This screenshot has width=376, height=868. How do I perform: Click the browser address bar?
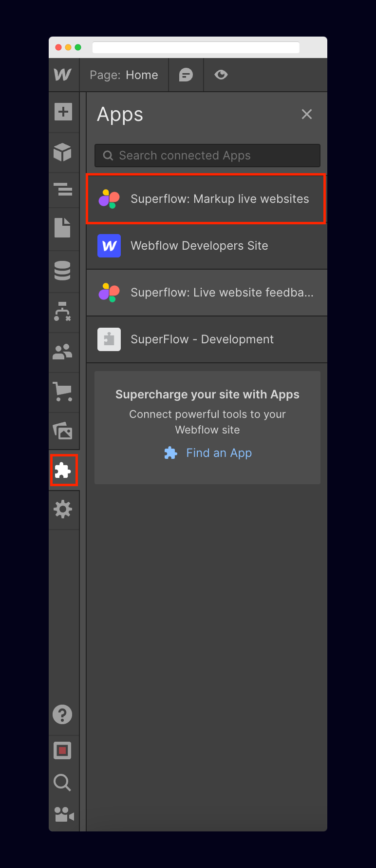coord(196,47)
